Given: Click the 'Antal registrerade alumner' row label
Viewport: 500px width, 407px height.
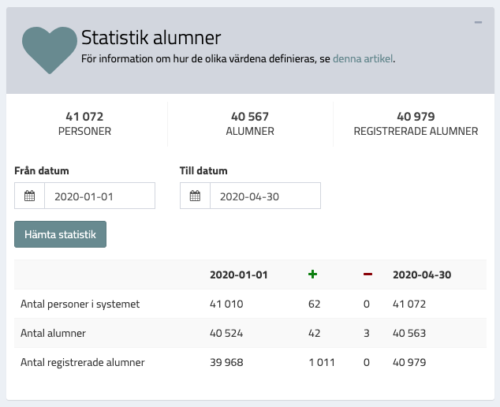Looking at the screenshot, I should 82,362.
